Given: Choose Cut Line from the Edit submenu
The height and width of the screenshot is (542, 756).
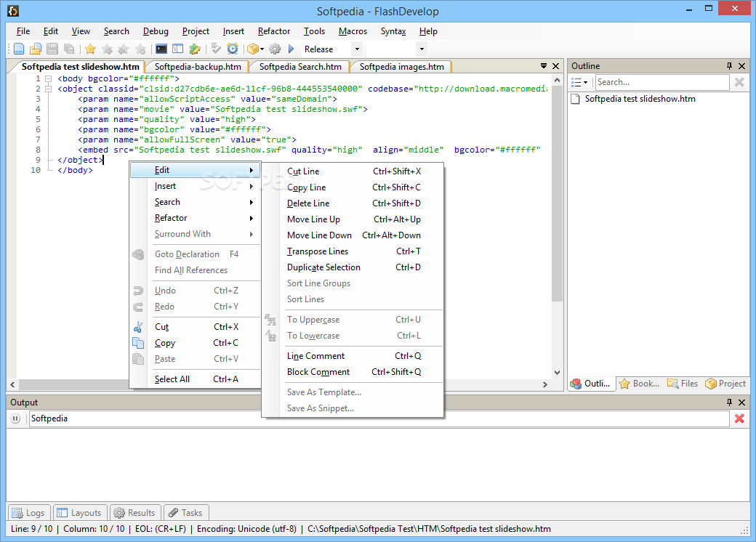Looking at the screenshot, I should pos(354,171).
